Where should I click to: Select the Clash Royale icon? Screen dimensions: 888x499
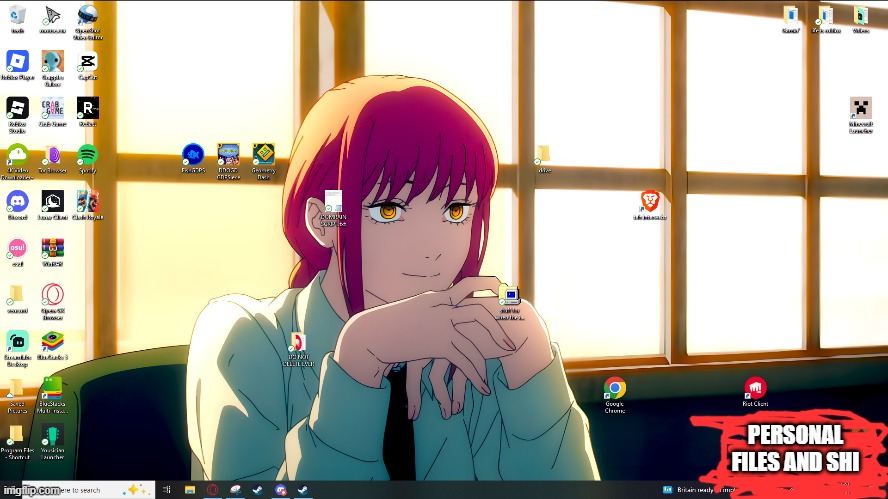pos(88,205)
